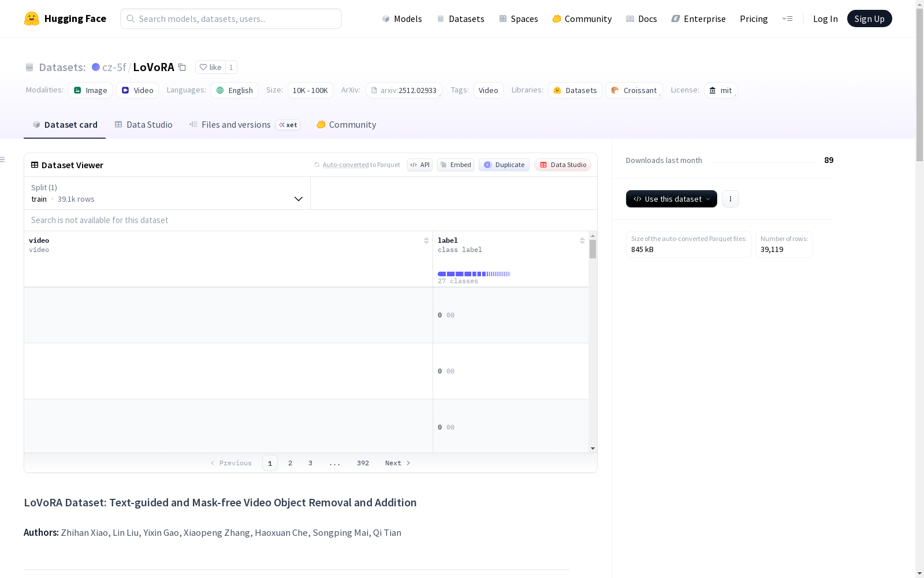Image resolution: width=924 pixels, height=578 pixels.
Task: Click the label class distribution histogram
Action: pyautogui.click(x=474, y=274)
